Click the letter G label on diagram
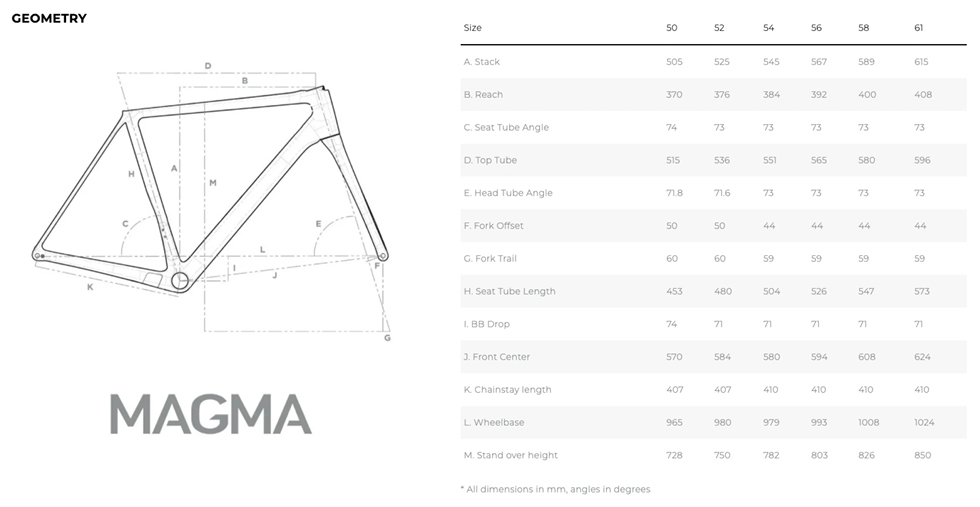980x507 pixels. [388, 338]
